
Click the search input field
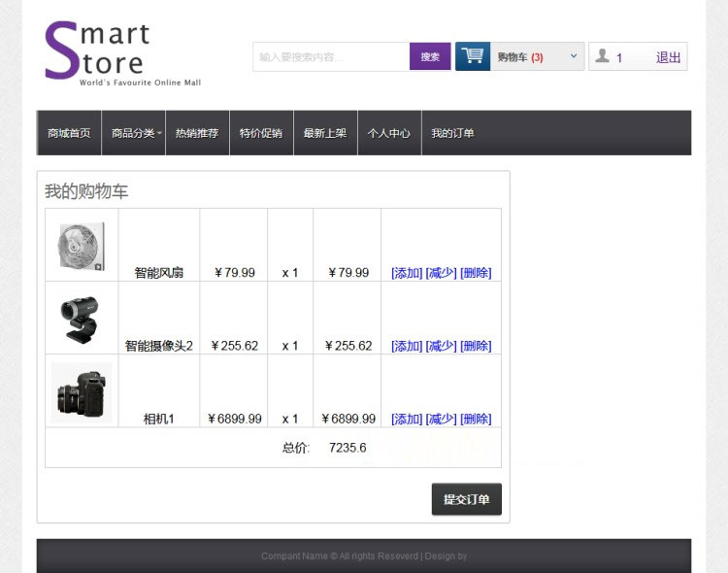tap(330, 57)
